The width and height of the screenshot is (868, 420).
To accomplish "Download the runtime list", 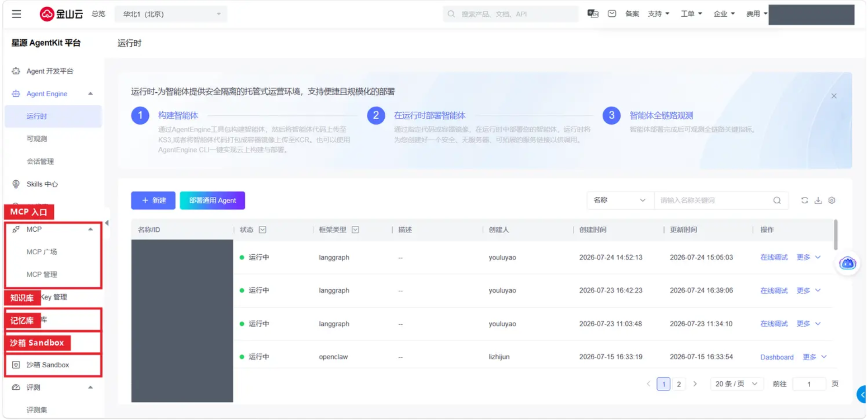I will click(x=818, y=200).
